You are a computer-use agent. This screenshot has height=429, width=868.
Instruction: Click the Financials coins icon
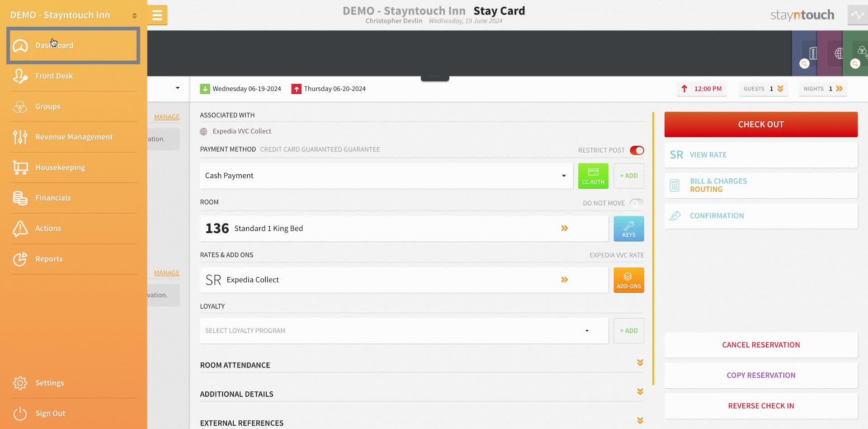pos(20,198)
